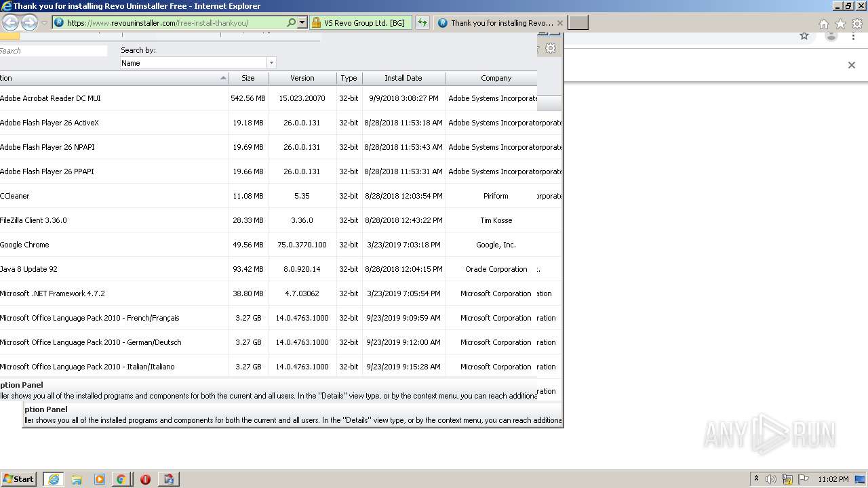Click the 542.56 MB size cell
868x488 pixels.
tap(248, 98)
